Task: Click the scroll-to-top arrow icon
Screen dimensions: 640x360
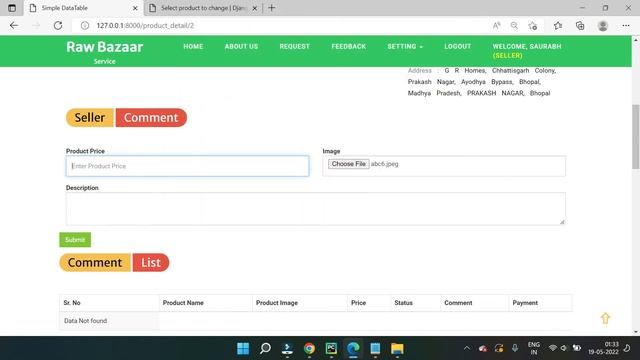Action: (605, 318)
